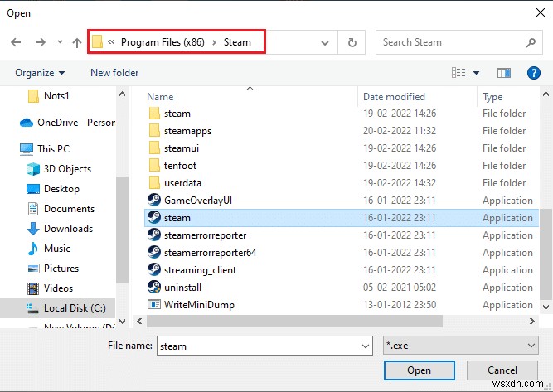Open Videos in the sidebar
The height and width of the screenshot is (392, 553).
50,288
